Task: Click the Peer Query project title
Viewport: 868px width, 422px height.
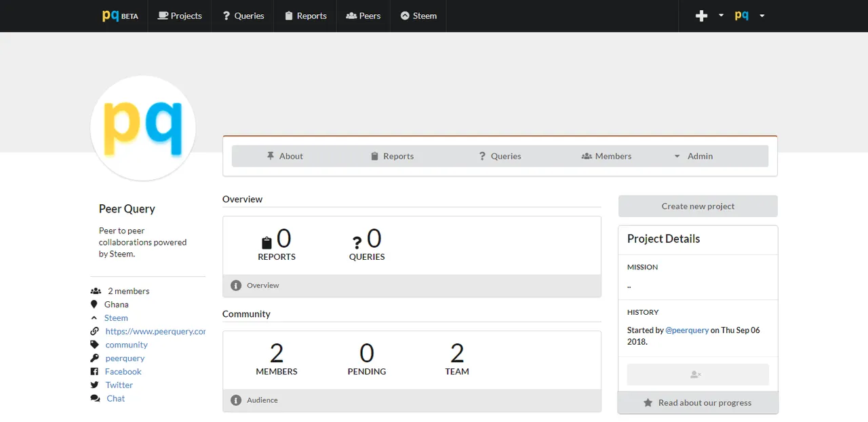Action: pos(127,209)
